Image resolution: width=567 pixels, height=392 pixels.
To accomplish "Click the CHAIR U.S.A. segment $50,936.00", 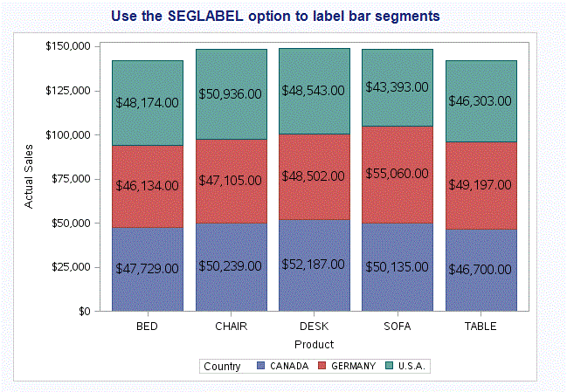I will 231,93.
